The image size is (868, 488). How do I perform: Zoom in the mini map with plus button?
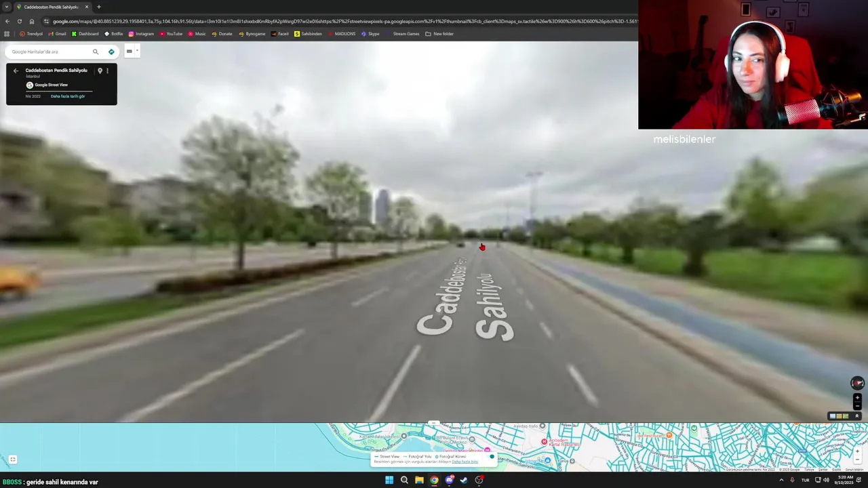(x=857, y=451)
